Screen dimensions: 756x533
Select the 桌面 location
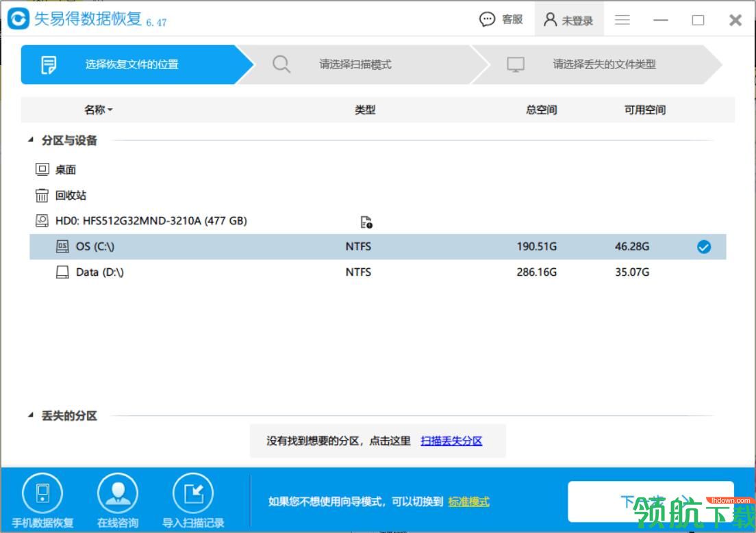[x=66, y=170]
